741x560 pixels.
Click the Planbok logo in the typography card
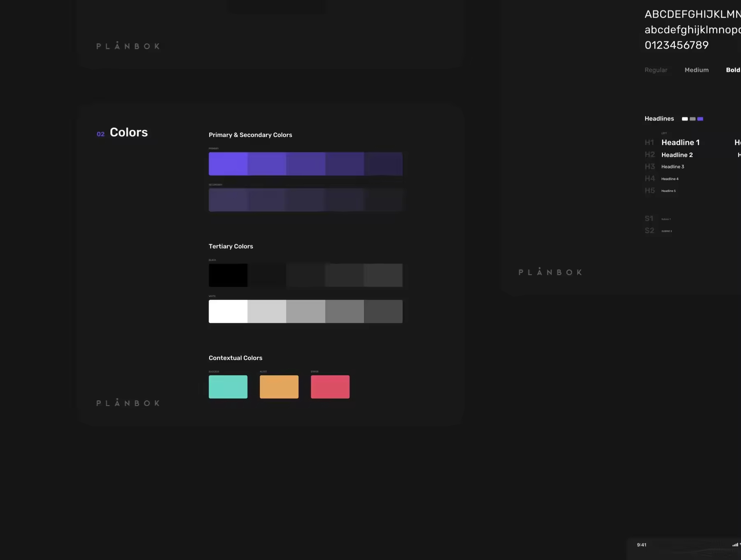[x=550, y=272]
